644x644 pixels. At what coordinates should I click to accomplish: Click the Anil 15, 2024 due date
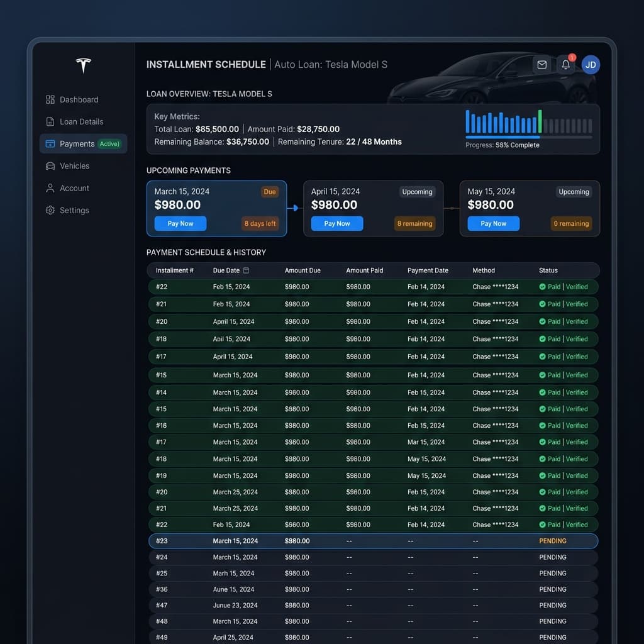pyautogui.click(x=231, y=339)
